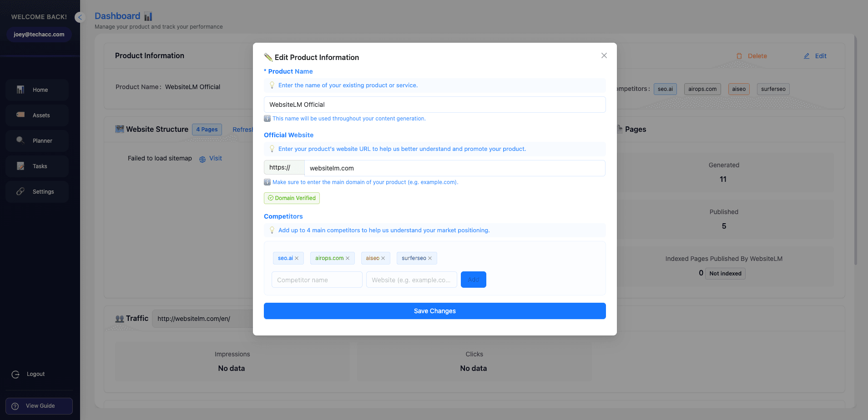Screen dimensions: 868x420
Task: Open the Settings menu item
Action: tap(37, 192)
